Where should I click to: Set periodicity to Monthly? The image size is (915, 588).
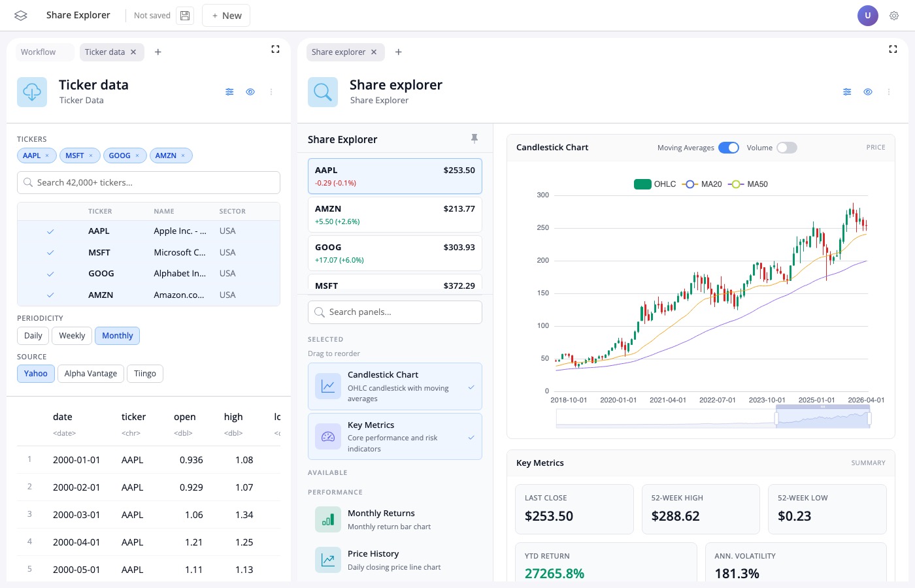point(118,336)
